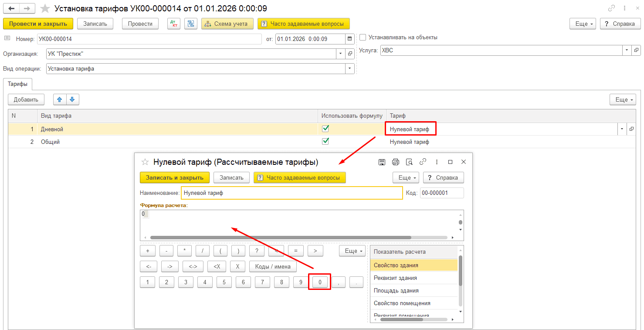Screen dimensions: 644x330
Task: Add document to favorites star
Action: 44,8
